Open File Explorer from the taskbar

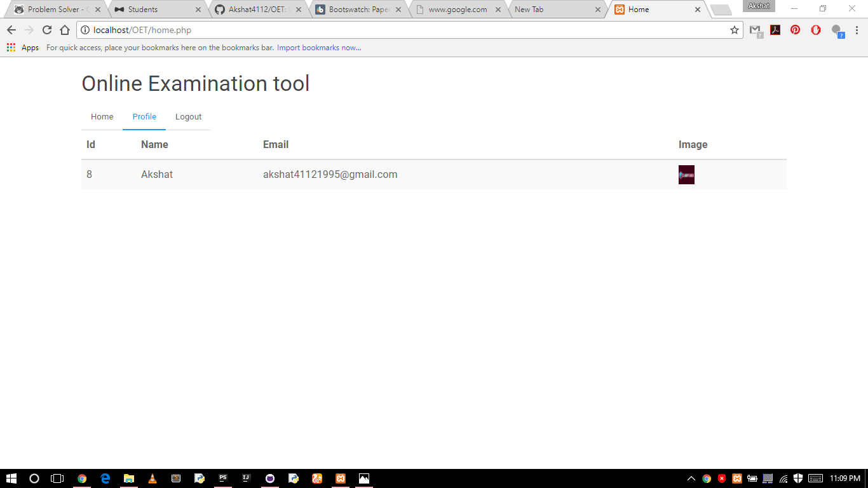click(x=129, y=478)
